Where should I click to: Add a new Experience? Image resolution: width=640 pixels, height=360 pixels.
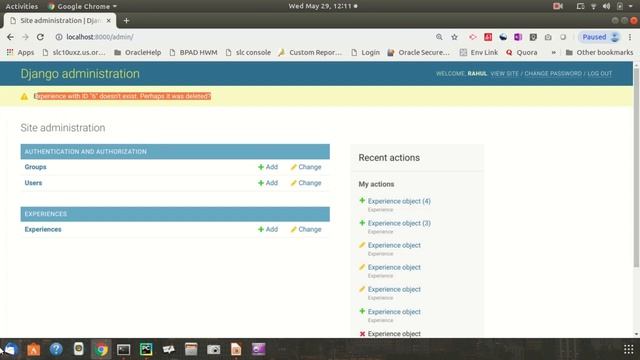pyautogui.click(x=268, y=229)
